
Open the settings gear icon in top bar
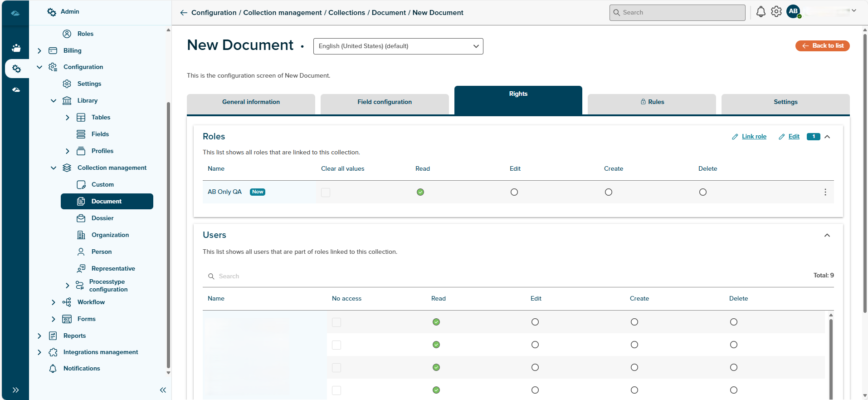pos(776,12)
